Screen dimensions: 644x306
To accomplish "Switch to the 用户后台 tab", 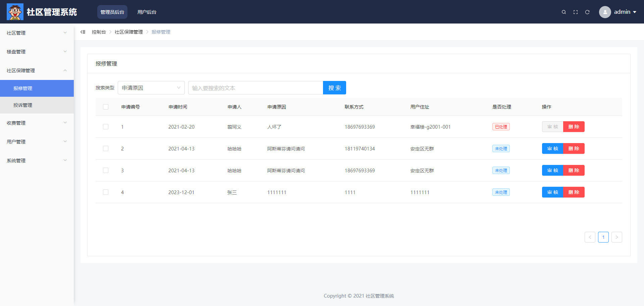I will 147,12.
